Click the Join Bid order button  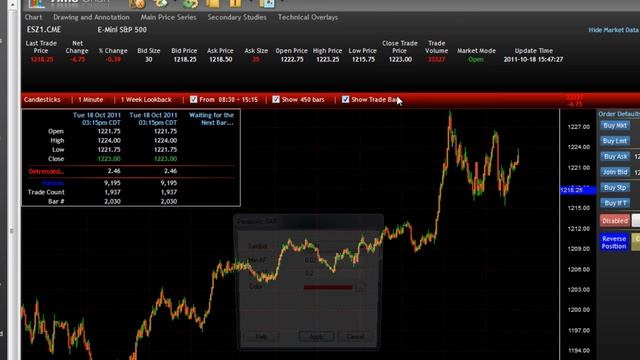tap(615, 172)
